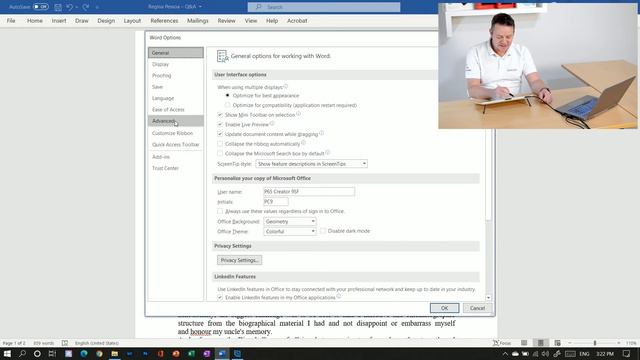
Task: Open the action center notification icon
Action: (x=627, y=353)
